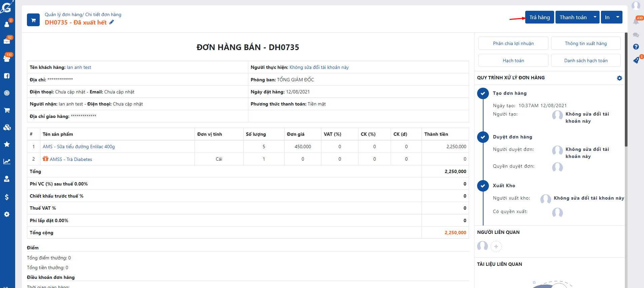Open notifications bell with 430 badge

636,22
